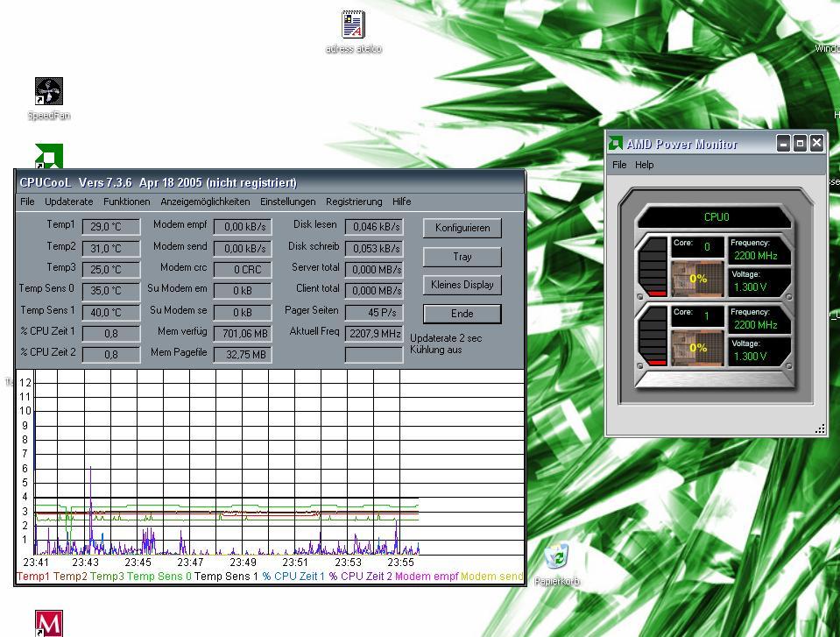Screen dimensions: 840x637
Task: Click the Temp3 graph legend label
Action: 107,577
